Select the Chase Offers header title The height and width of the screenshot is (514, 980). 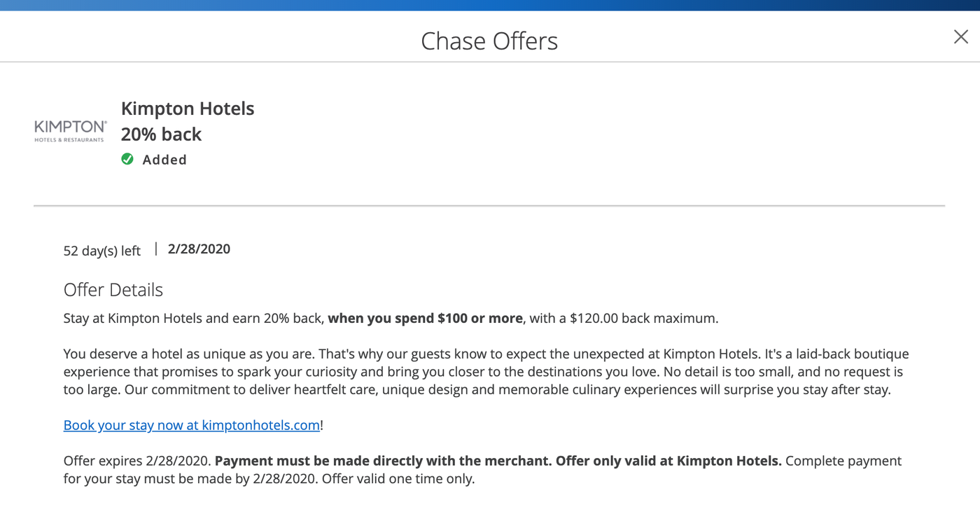(489, 41)
